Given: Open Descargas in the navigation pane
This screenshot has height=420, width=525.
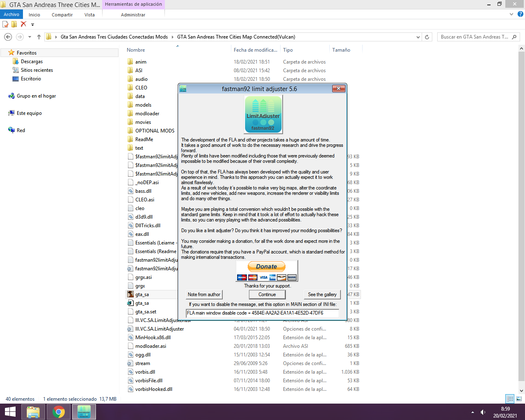Looking at the screenshot, I should (x=32, y=62).
